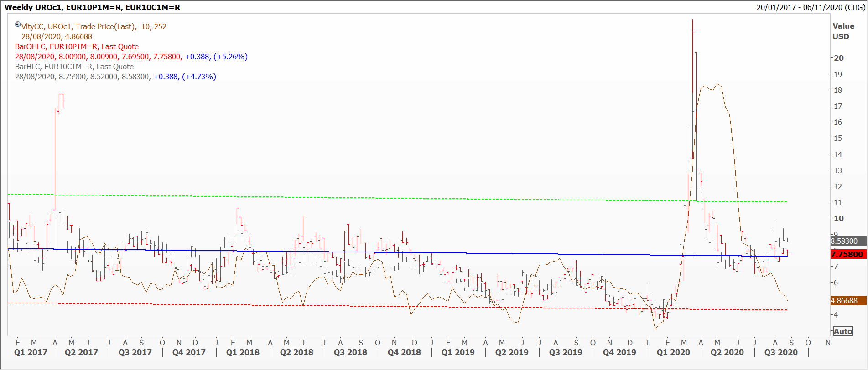Click the small clock icon beside VltyCC legend
Viewport: 868px width, 370px height.
pyautogui.click(x=18, y=25)
